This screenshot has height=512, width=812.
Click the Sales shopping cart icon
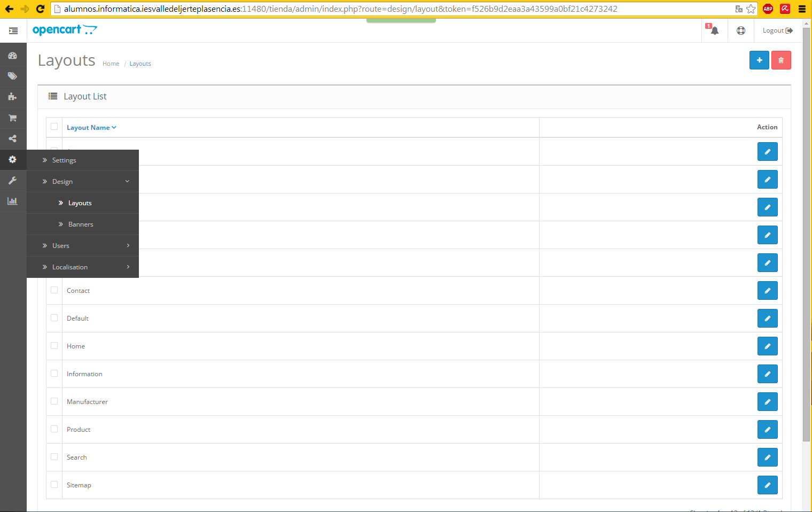[13, 118]
